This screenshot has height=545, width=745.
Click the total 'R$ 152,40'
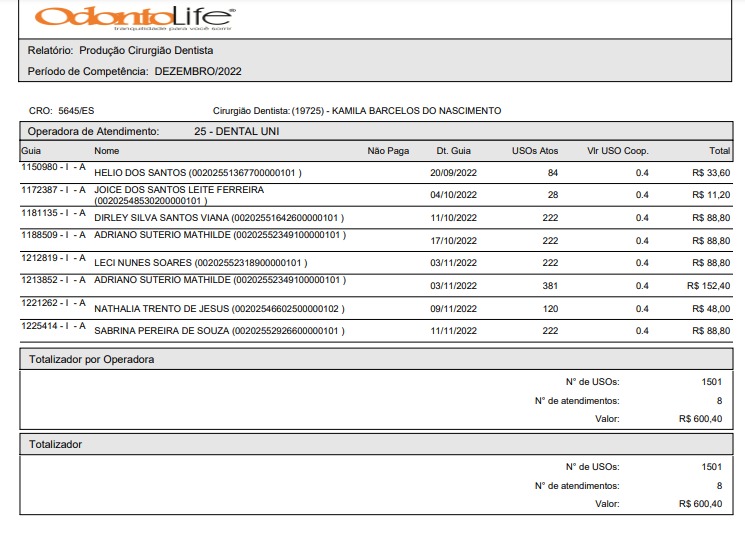(x=708, y=286)
